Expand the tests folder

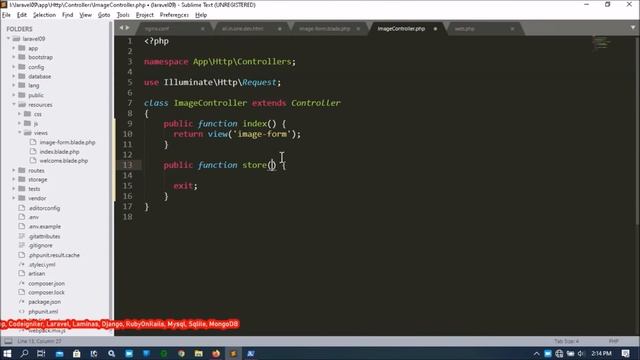pyautogui.click(x=13, y=189)
